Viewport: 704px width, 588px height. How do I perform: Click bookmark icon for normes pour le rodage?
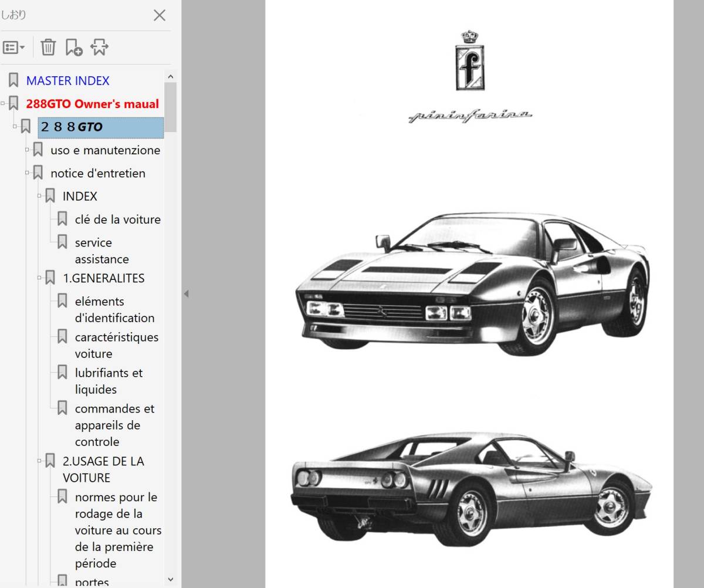[x=62, y=496]
